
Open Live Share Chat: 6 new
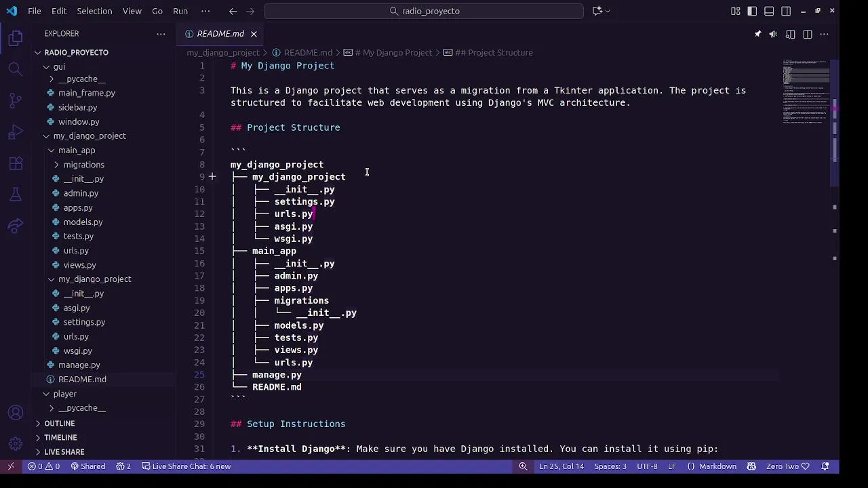[186, 466]
